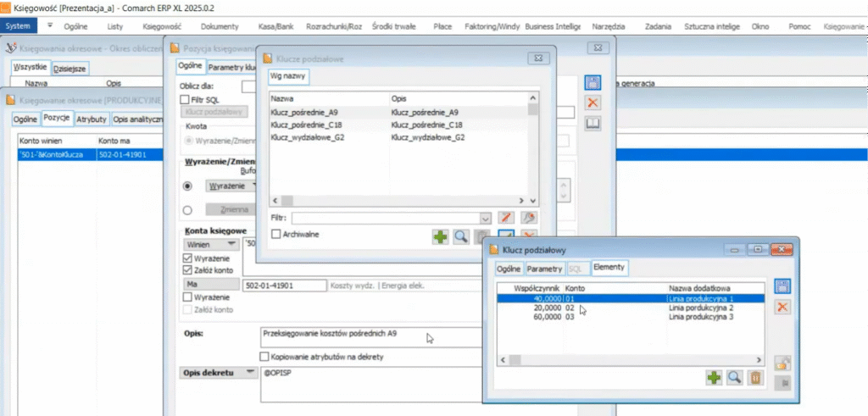Open the Filtr dropdown in Klucze podziałowe
Image resolution: width=868 pixels, height=416 pixels.
[x=486, y=218]
